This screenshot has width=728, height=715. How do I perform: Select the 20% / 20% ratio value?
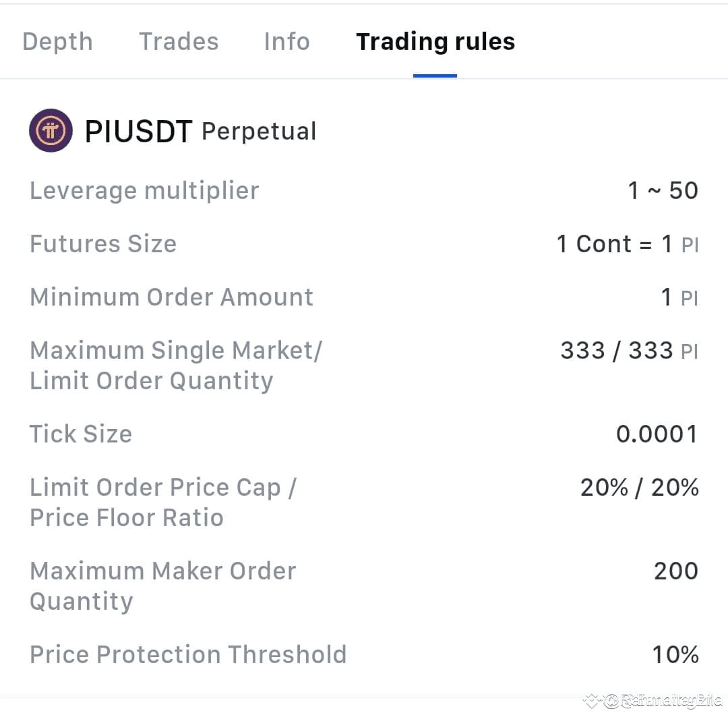click(639, 487)
